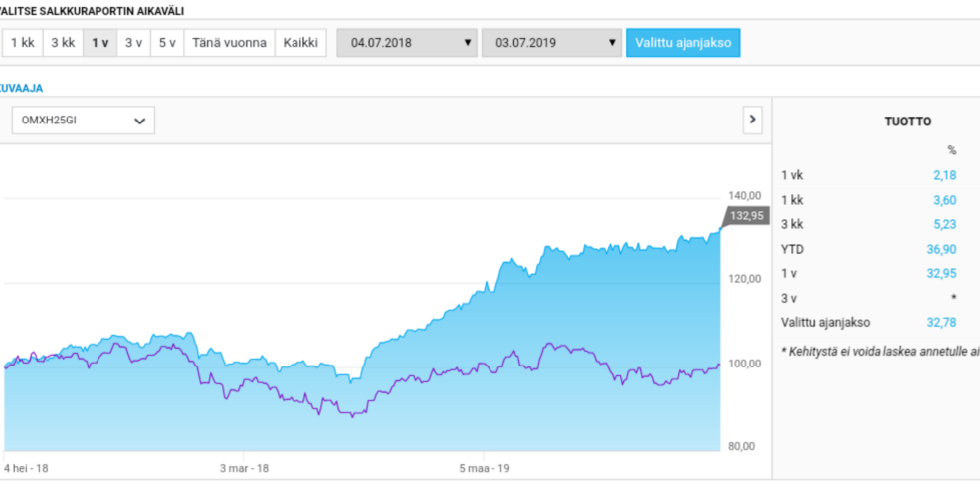Open the end date 03.07.2019 dropdown
This screenshot has height=488, width=980.
(x=551, y=43)
